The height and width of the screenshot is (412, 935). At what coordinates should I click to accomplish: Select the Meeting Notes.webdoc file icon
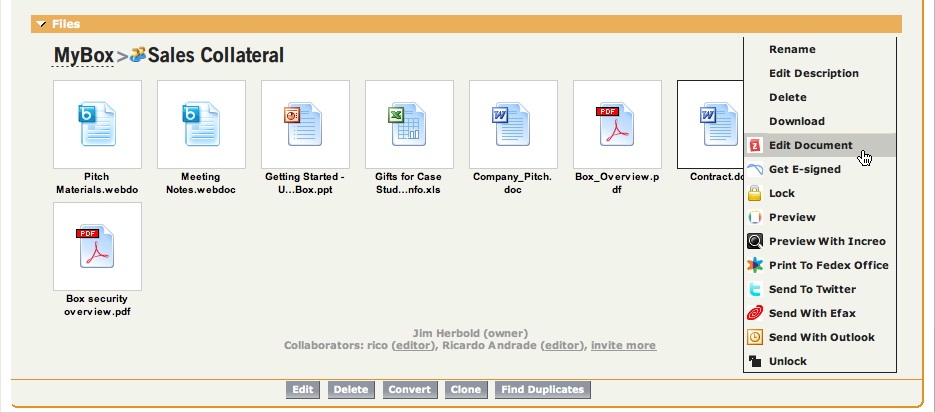[201, 125]
